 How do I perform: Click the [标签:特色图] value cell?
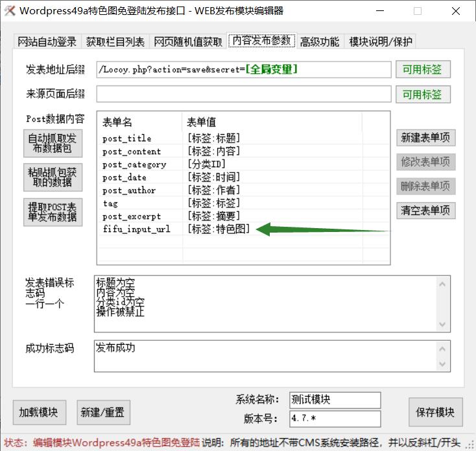pos(219,229)
